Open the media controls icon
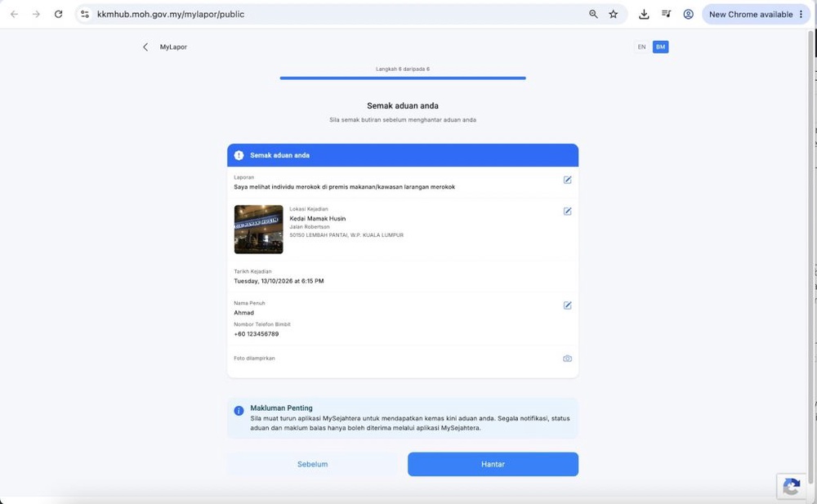The width and height of the screenshot is (817, 504). coord(667,14)
